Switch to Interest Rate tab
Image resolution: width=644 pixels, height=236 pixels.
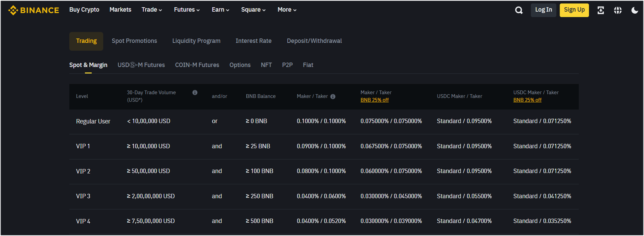pos(254,41)
